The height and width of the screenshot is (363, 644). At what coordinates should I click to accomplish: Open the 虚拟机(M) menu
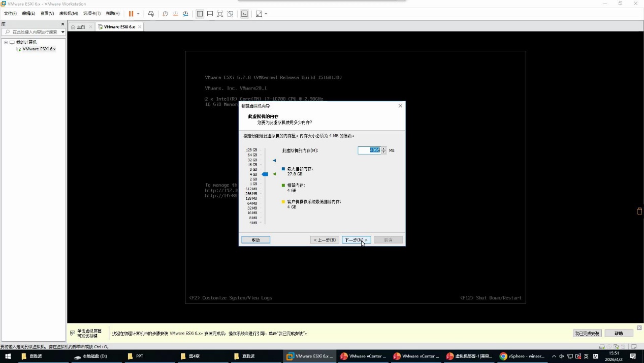click(69, 14)
